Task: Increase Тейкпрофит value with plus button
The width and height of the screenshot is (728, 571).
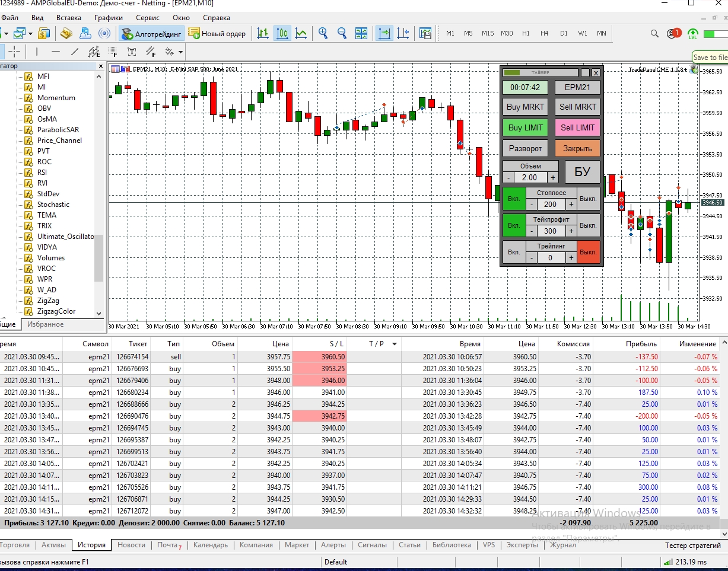Action: click(571, 231)
